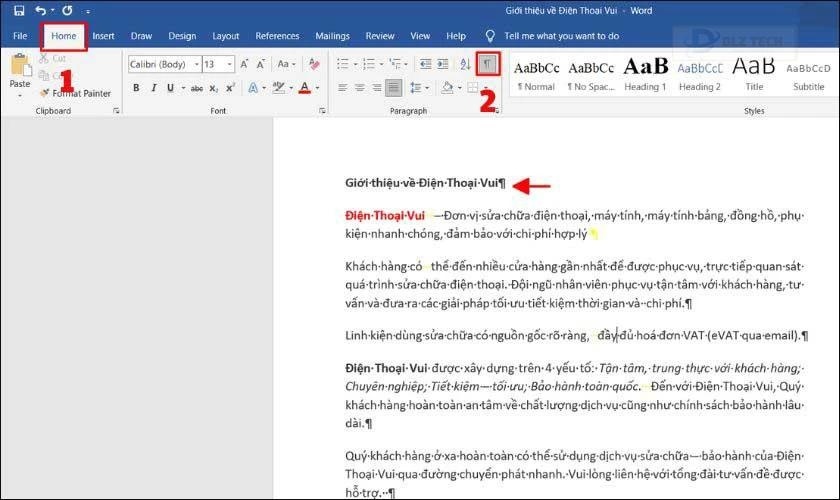The width and height of the screenshot is (840, 500).
Task: Click the Save icon in the title bar
Action: [19, 10]
